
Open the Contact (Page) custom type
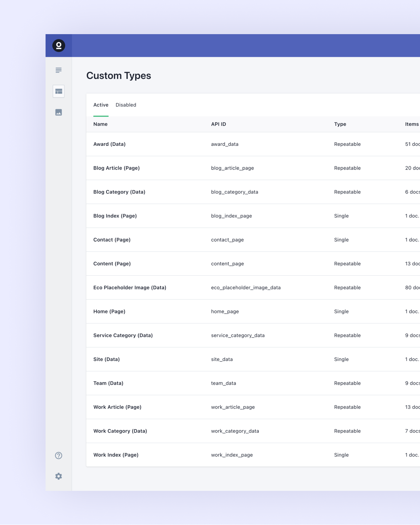pyautogui.click(x=112, y=240)
